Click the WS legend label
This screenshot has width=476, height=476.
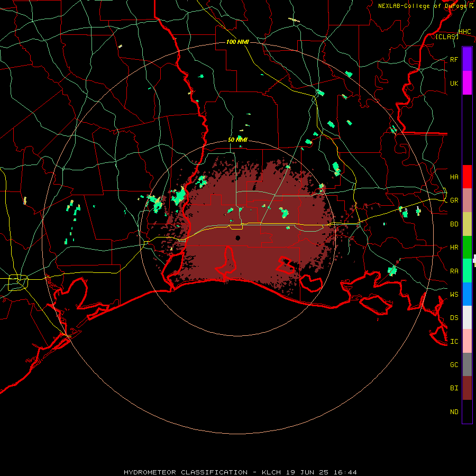tap(454, 294)
